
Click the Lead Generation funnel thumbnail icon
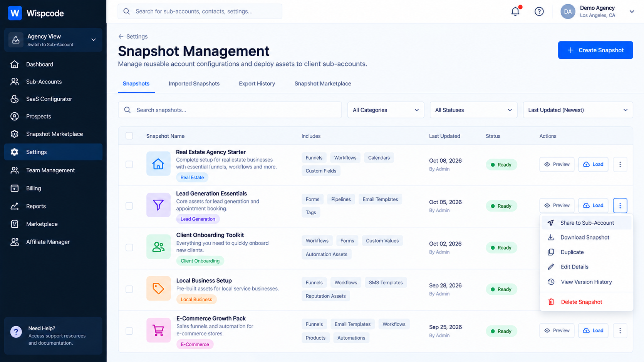tap(158, 205)
